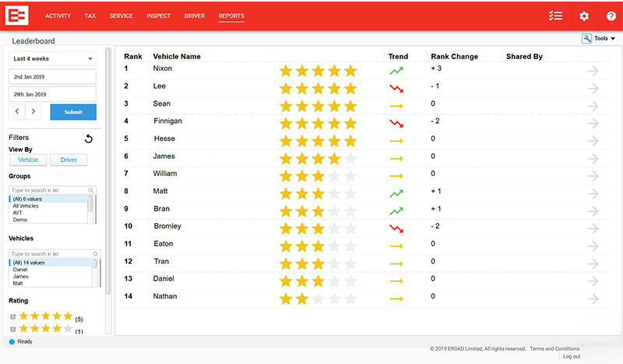Open the ACTIVITY menu
The width and height of the screenshot is (623, 364).
pos(58,16)
